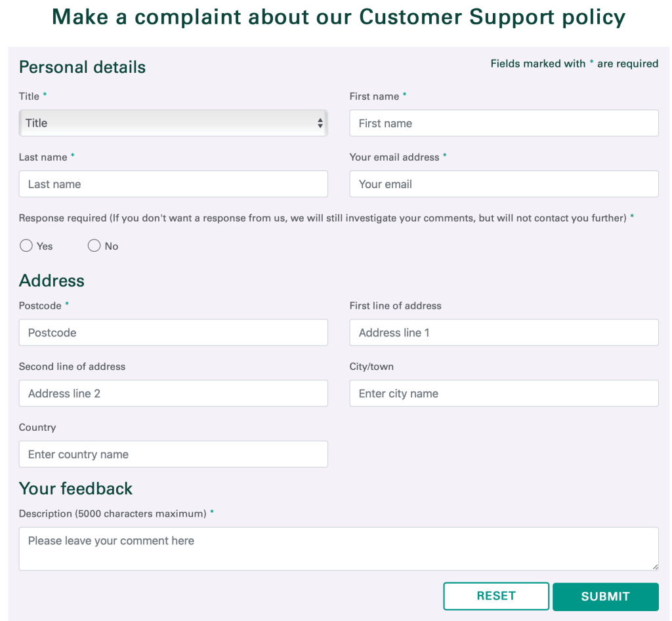The image size is (672, 621).
Task: Submit the complaint form
Action: (x=605, y=596)
